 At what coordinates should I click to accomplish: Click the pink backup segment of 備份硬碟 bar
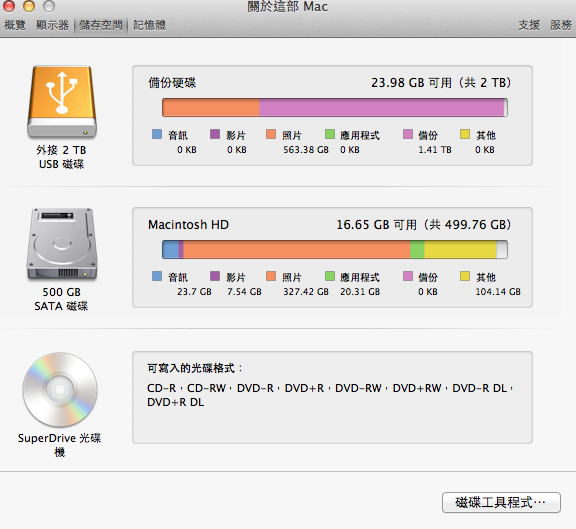click(x=381, y=108)
